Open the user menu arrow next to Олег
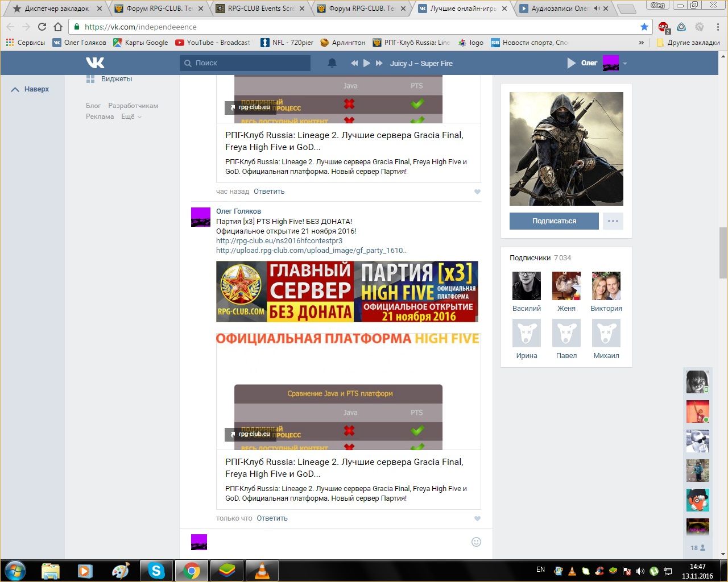This screenshot has width=728, height=582. click(x=624, y=64)
